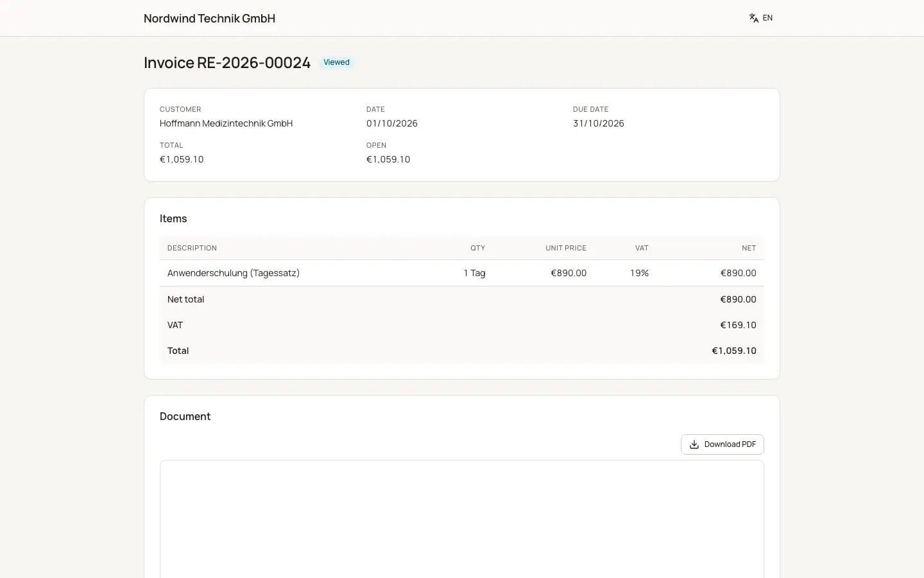Click the open amount €1,059.10

(x=388, y=159)
